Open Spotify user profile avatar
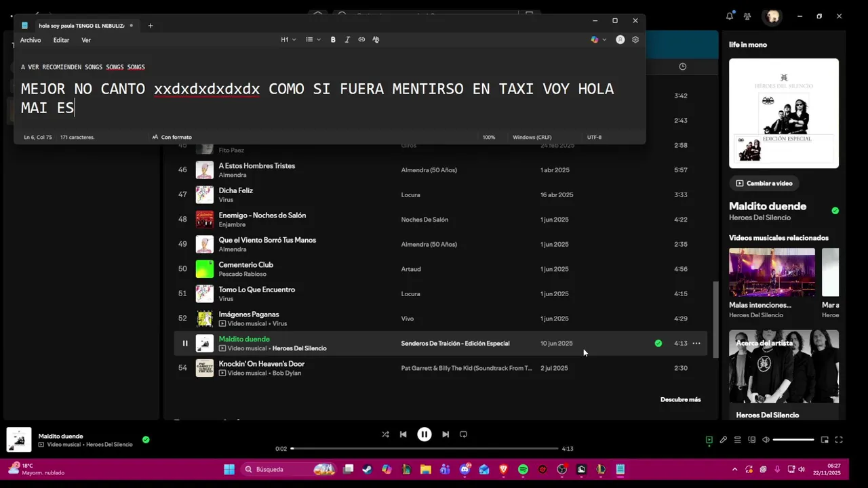Image resolution: width=868 pixels, height=488 pixels. [772, 16]
